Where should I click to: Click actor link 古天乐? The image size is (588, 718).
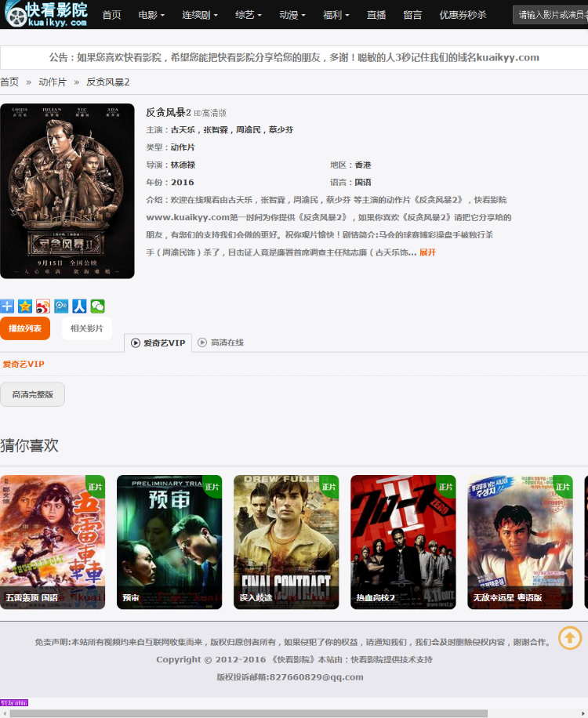point(183,129)
